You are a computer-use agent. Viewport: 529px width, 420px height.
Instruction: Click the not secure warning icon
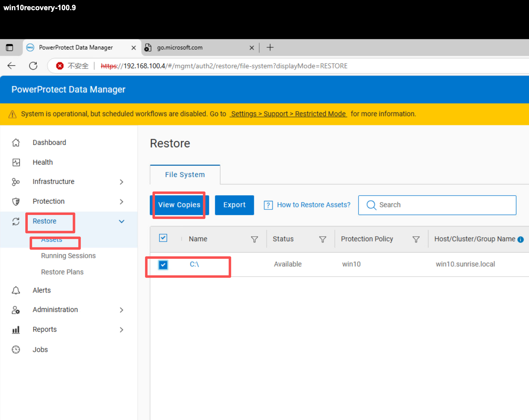pyautogui.click(x=60, y=66)
